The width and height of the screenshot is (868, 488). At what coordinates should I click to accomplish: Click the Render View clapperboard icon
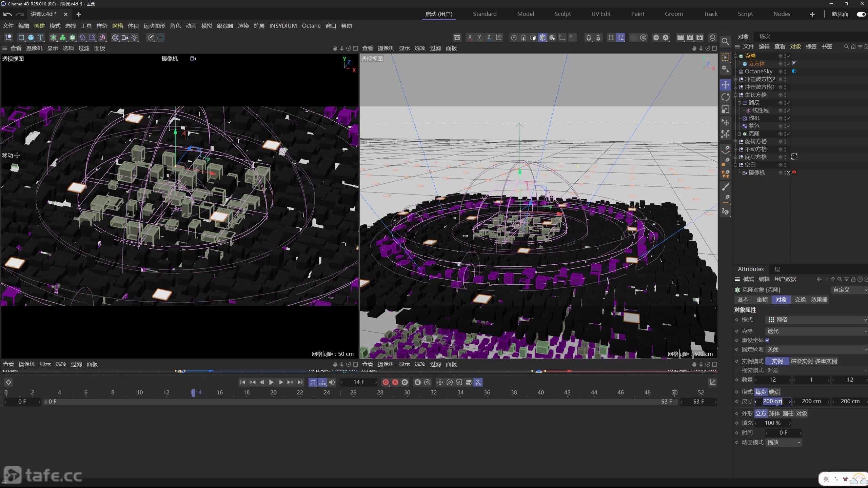pyautogui.click(x=680, y=38)
